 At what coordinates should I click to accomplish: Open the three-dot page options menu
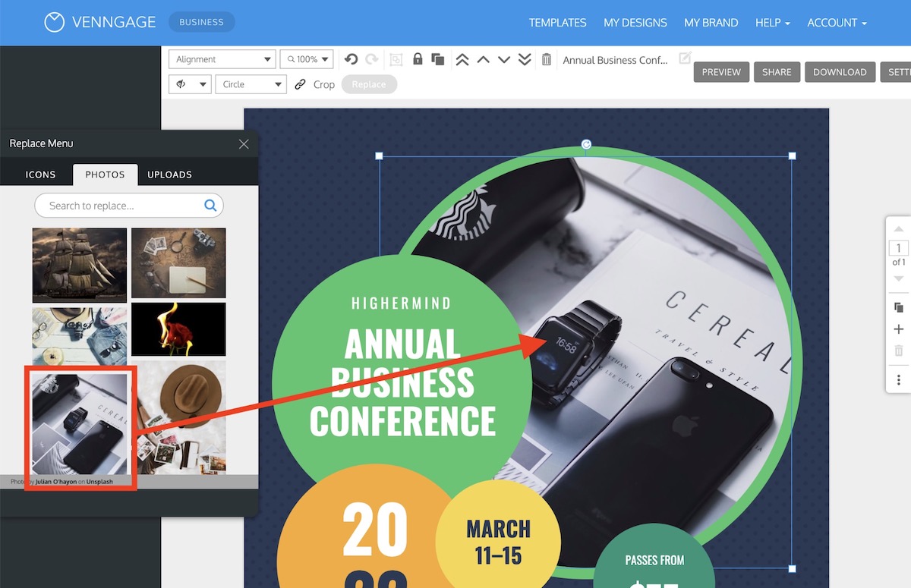[899, 379]
